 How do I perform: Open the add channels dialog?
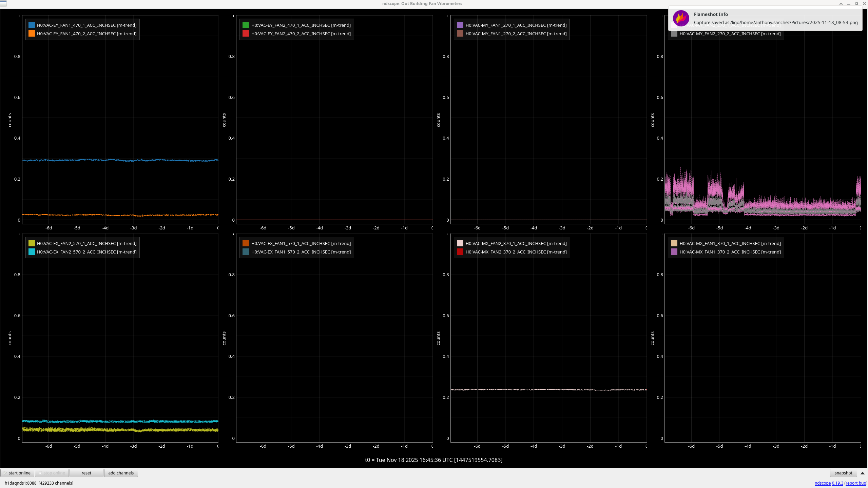click(121, 473)
